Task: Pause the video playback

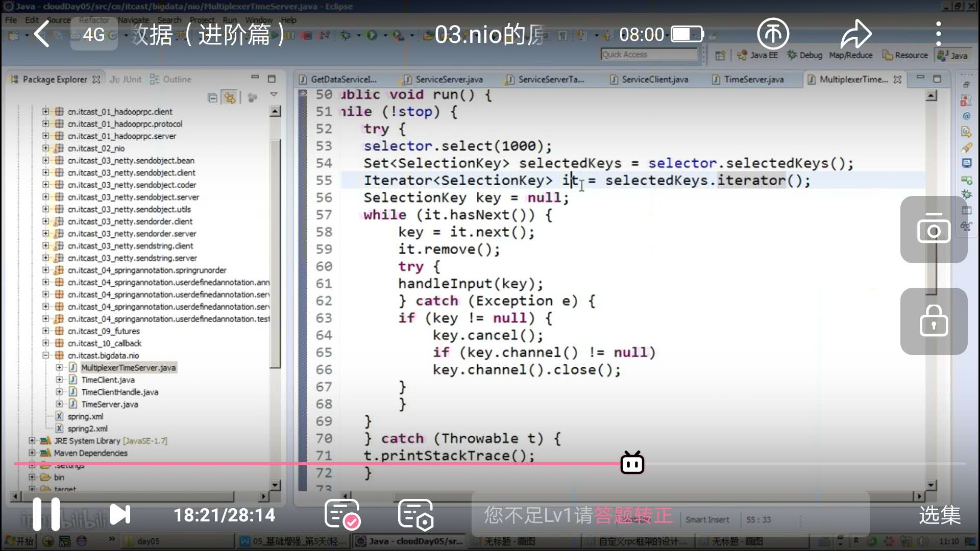Action: [x=46, y=514]
